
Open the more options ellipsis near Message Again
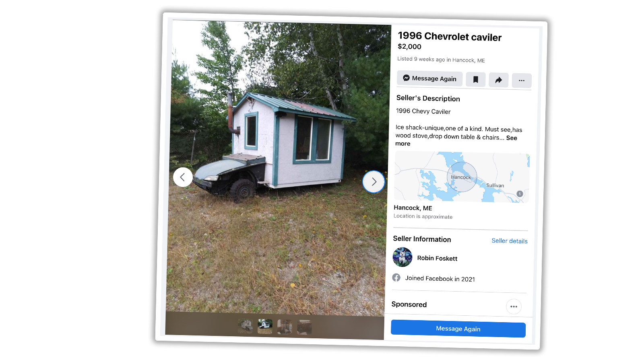(522, 80)
